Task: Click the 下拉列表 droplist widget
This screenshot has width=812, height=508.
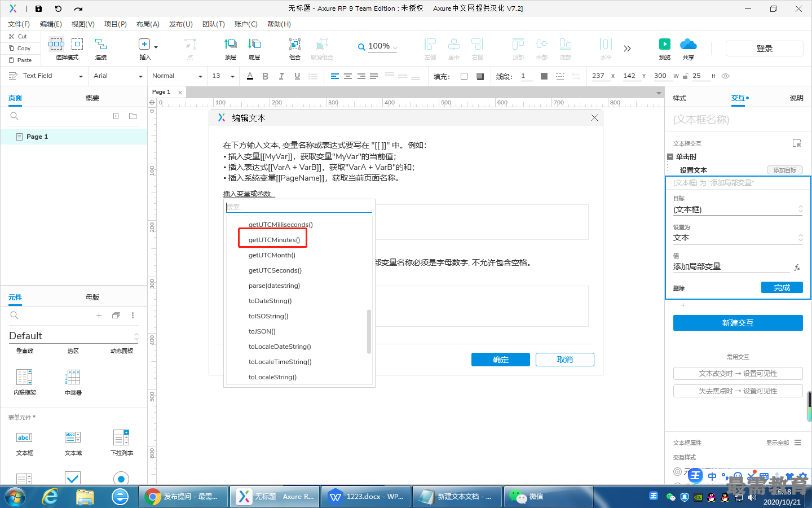Action: point(121,437)
